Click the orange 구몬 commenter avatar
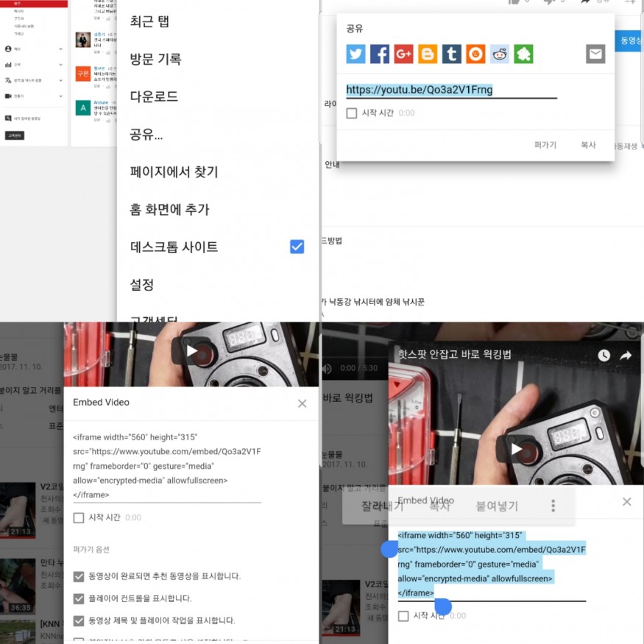The image size is (644, 644). (83, 74)
